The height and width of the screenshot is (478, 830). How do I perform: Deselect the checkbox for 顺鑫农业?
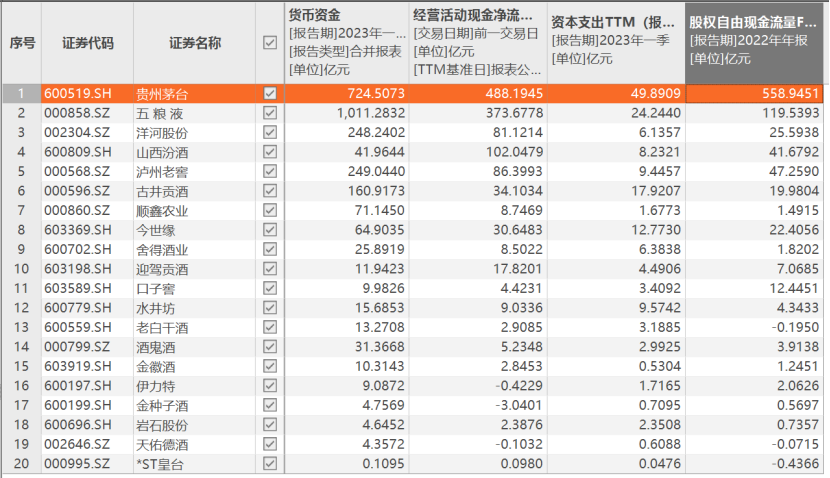pyautogui.click(x=269, y=211)
